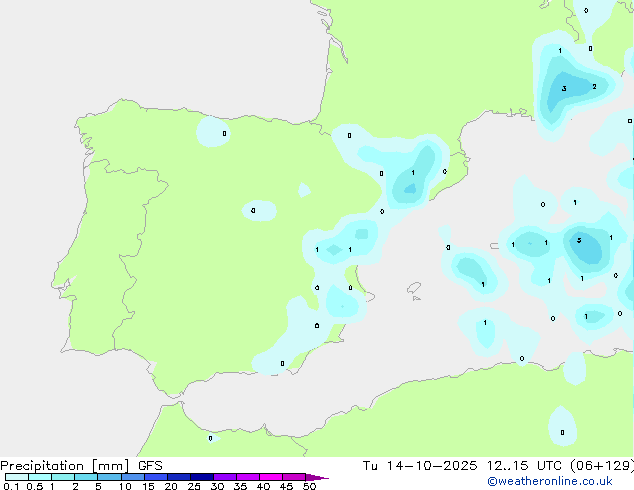This screenshot has height=490, width=634.
Task: Click legend scale label '0.5'
Action: tap(35, 486)
